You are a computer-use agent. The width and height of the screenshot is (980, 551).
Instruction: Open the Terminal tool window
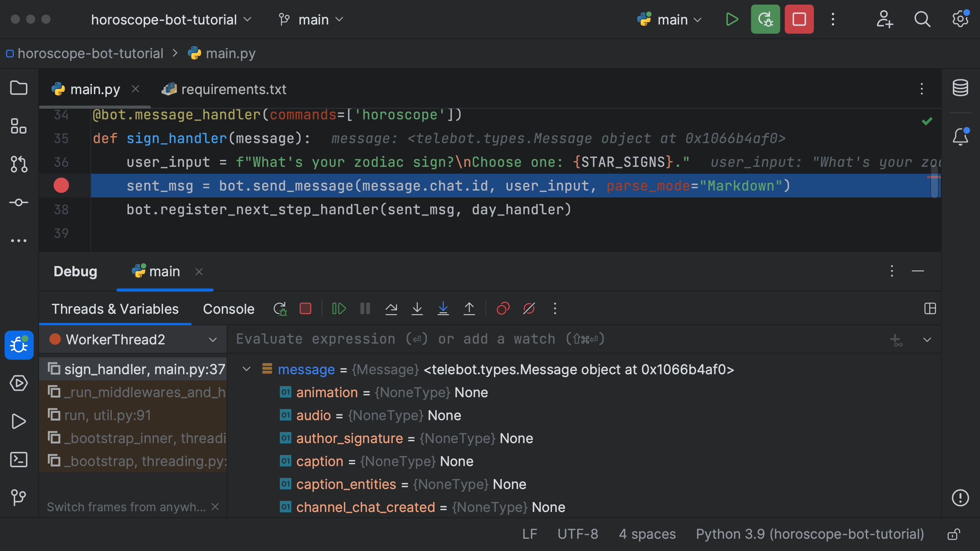coord(19,460)
